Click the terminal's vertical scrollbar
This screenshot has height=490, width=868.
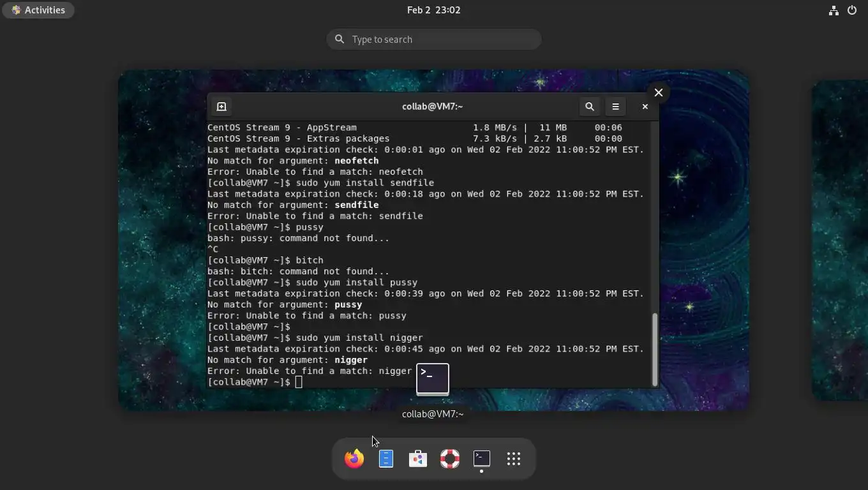(655, 349)
